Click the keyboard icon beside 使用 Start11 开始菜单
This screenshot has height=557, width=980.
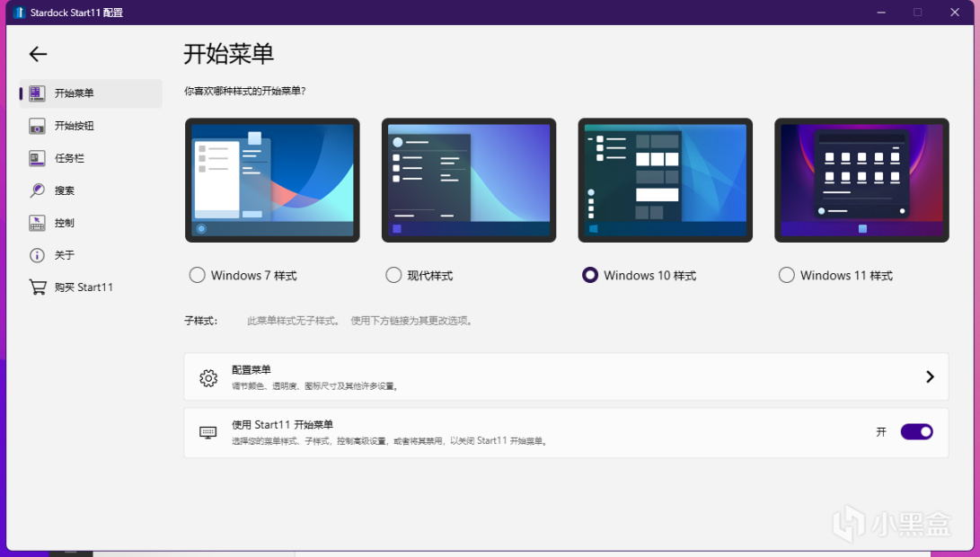208,433
